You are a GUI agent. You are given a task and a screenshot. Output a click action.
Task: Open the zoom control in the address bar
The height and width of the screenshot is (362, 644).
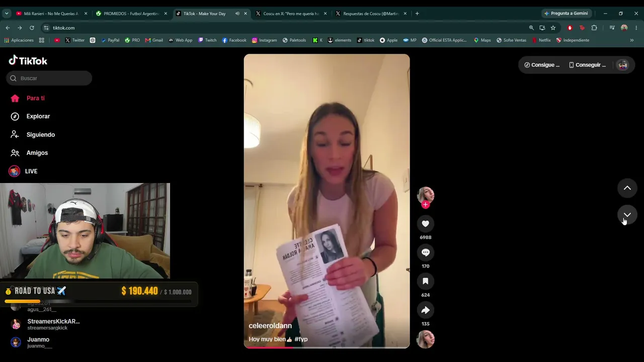click(531, 28)
